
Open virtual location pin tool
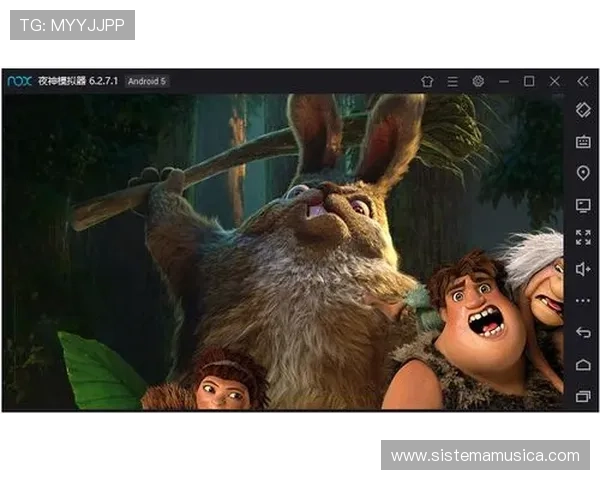(583, 173)
